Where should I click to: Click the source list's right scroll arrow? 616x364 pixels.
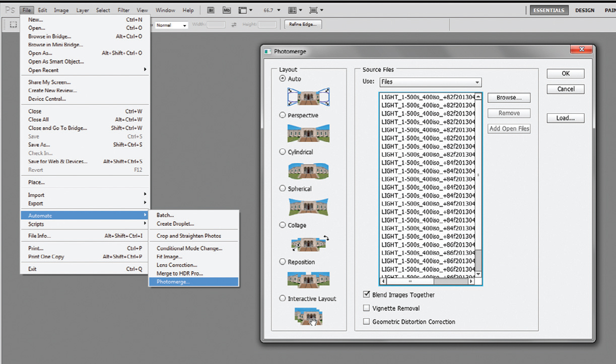pos(471,281)
